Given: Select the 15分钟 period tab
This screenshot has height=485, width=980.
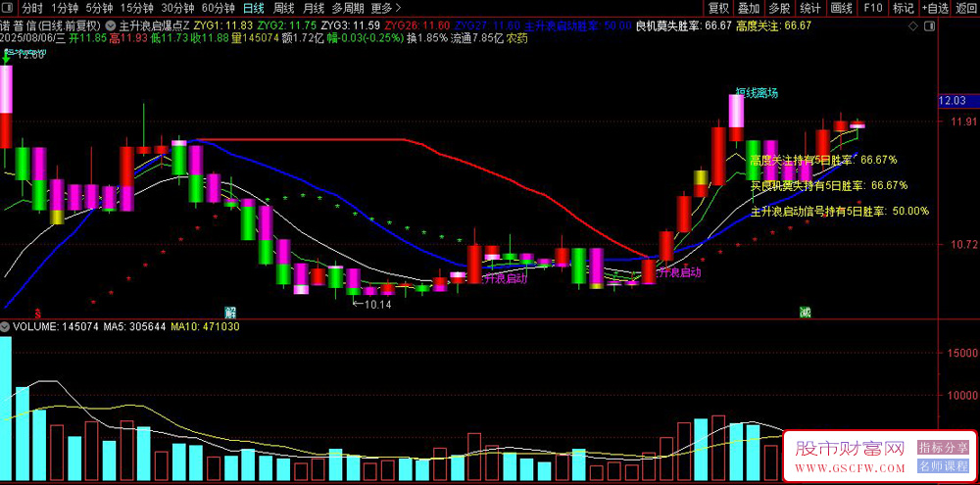Looking at the screenshot, I should [137, 8].
